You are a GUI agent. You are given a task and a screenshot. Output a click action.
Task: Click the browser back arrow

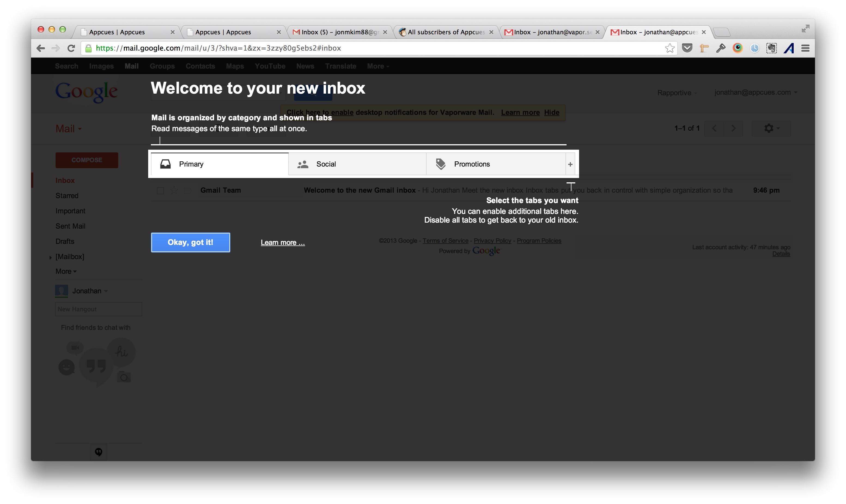click(x=40, y=48)
